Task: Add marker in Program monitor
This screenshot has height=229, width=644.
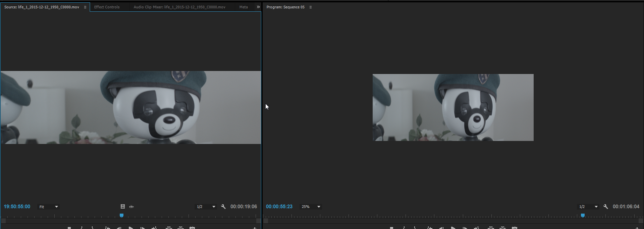Action: pyautogui.click(x=391, y=228)
